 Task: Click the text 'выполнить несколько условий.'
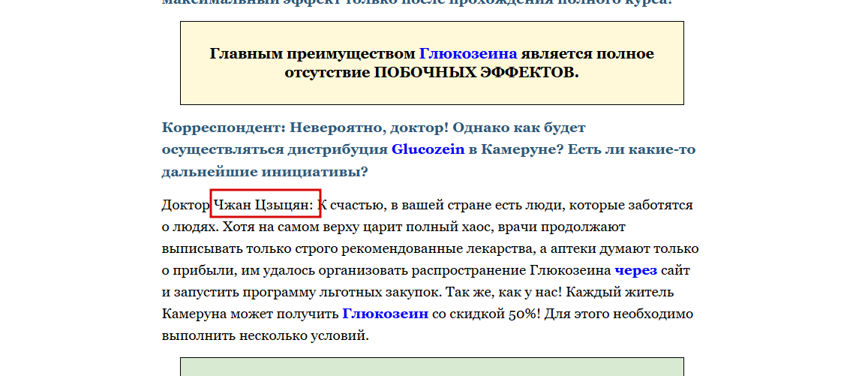[x=265, y=335]
